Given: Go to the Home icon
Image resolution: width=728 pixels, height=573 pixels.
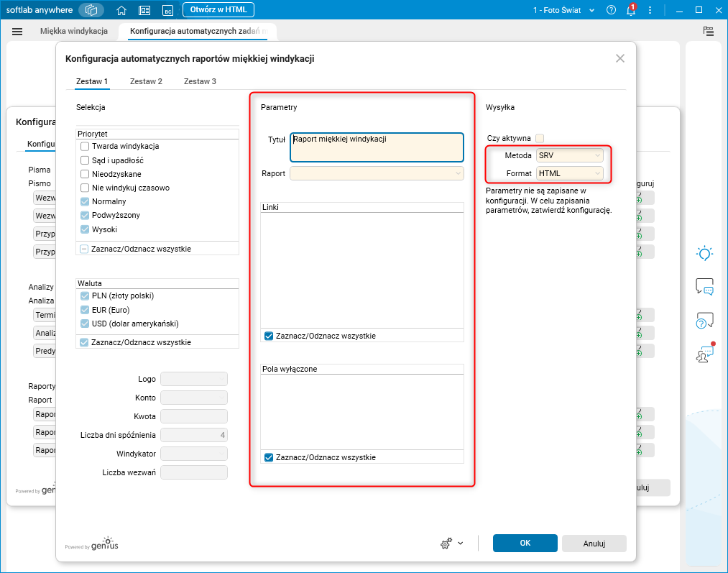Looking at the screenshot, I should click(121, 10).
